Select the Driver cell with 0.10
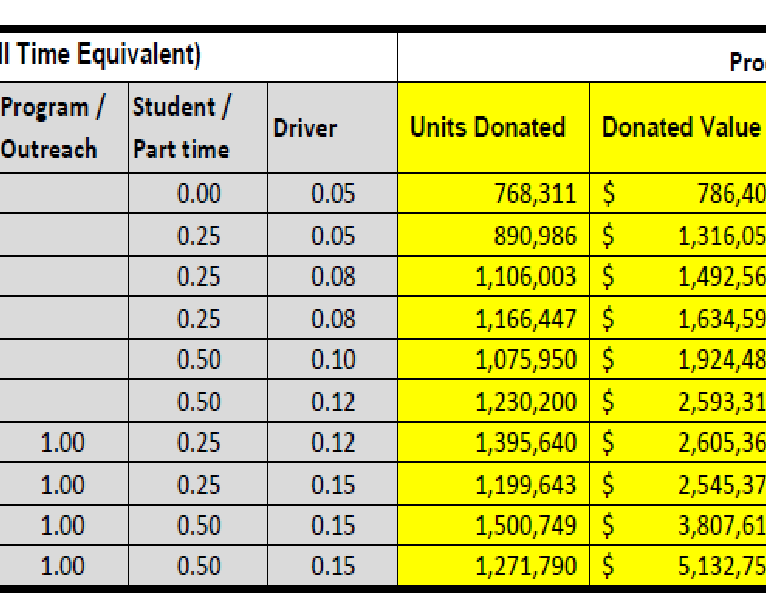 (x=332, y=360)
